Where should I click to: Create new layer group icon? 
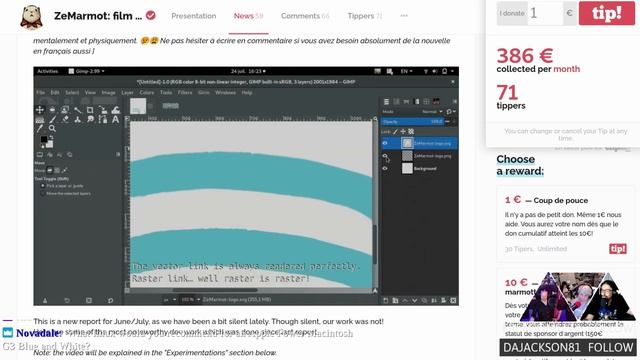coord(395,300)
